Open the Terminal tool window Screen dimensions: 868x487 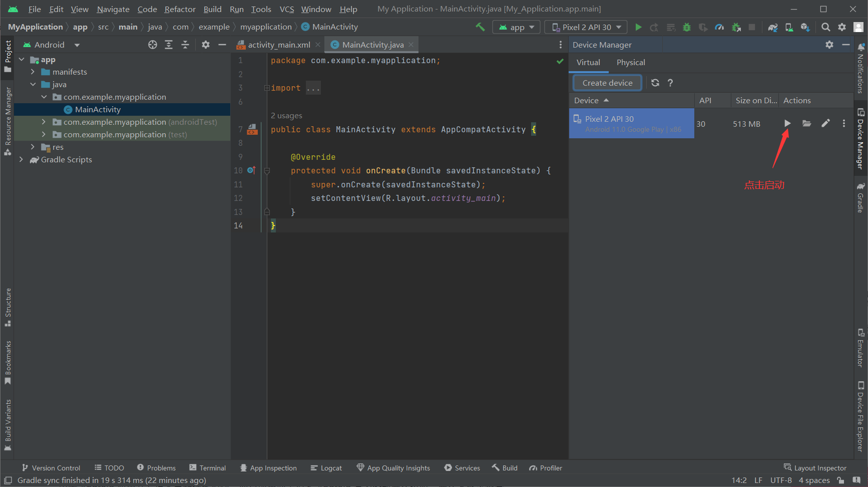click(x=208, y=468)
